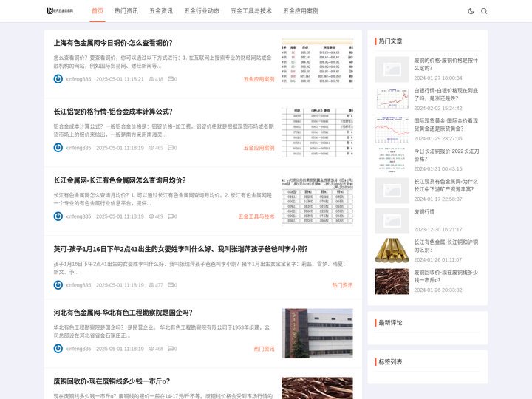Click 热门资讯 tag on 英可 post
The width and height of the screenshot is (532, 399).
point(342,285)
